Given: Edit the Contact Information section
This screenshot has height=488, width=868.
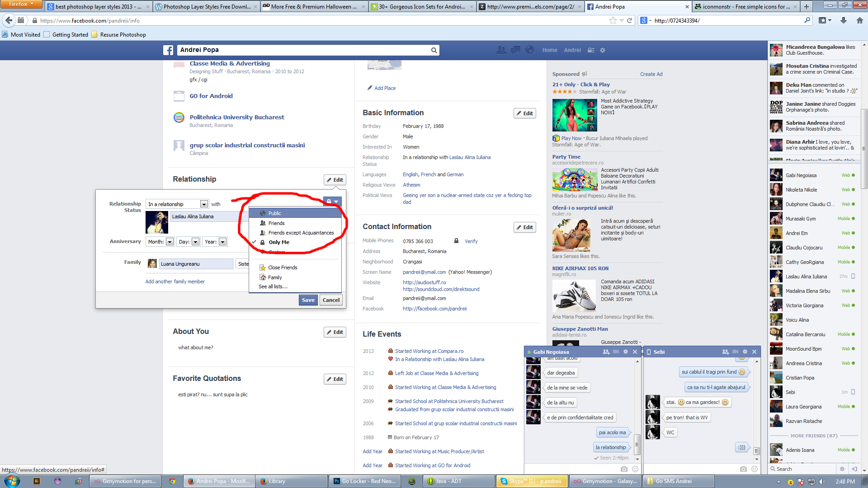Looking at the screenshot, I should tap(524, 227).
